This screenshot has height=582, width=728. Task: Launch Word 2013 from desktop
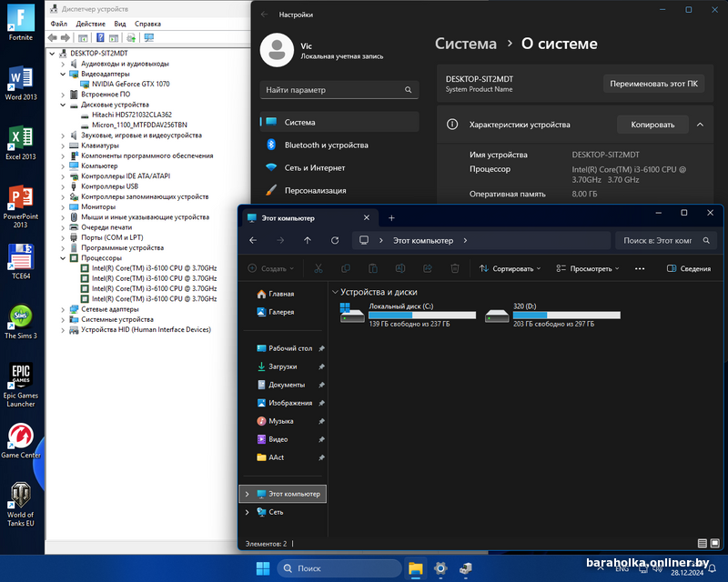click(20, 83)
